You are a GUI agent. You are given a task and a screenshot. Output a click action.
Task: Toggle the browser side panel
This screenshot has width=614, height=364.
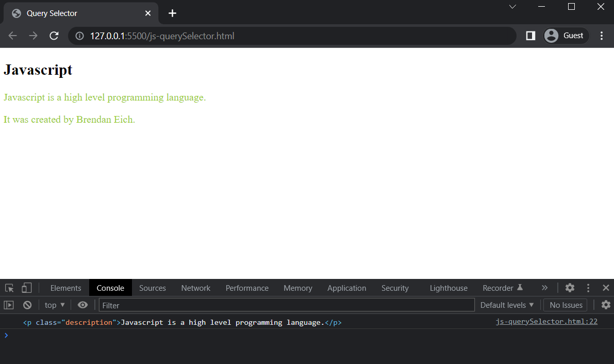530,36
